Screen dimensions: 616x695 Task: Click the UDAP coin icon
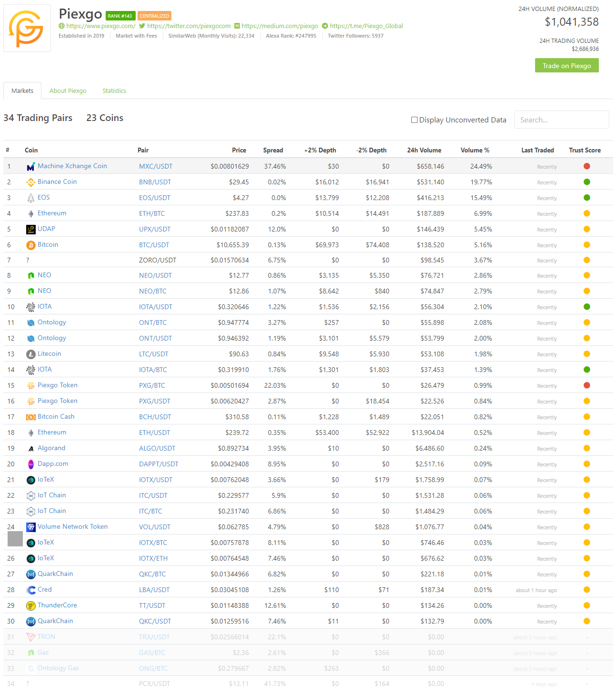31,230
